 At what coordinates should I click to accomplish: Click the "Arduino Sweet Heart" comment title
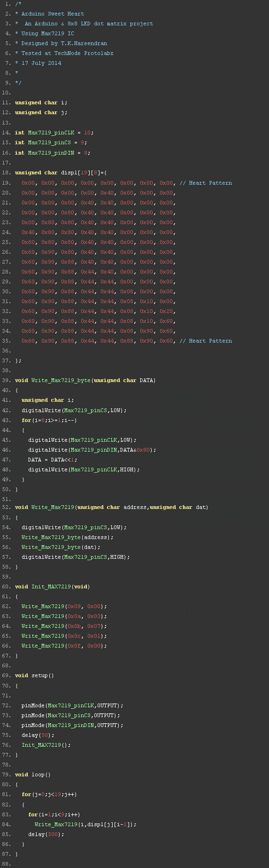point(53,14)
